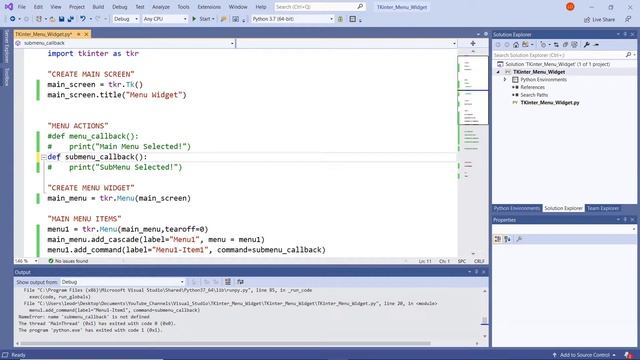Click the New Project icon in toolbar
Screen dimensions: 640x360
click(x=39, y=19)
